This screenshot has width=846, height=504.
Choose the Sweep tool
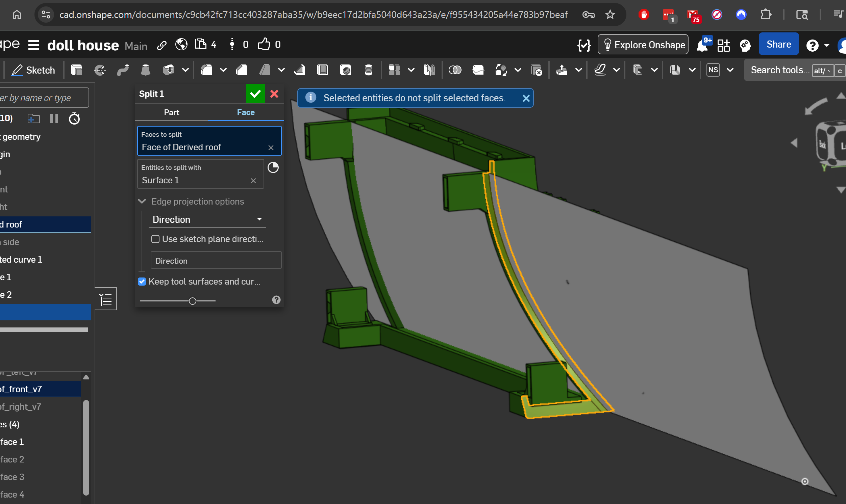pyautogui.click(x=123, y=70)
